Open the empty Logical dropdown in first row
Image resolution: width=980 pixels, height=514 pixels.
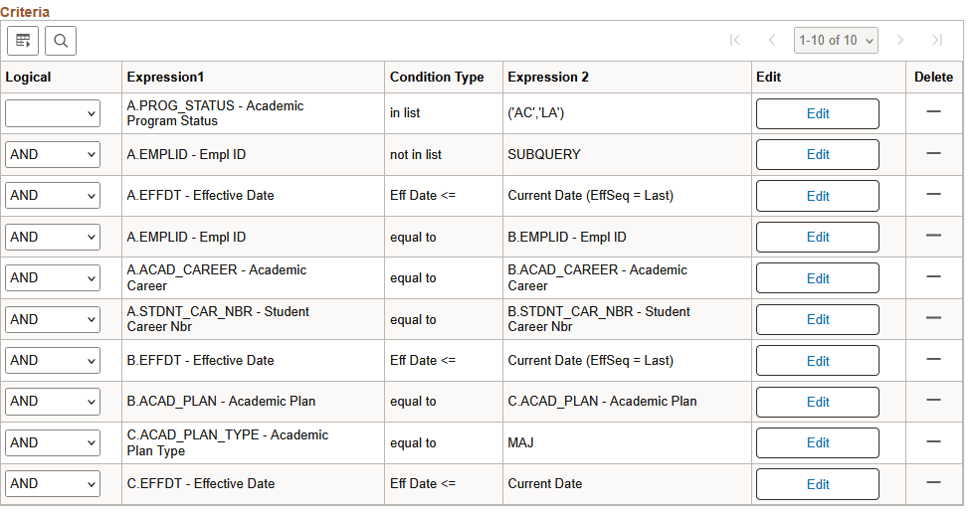[53, 113]
